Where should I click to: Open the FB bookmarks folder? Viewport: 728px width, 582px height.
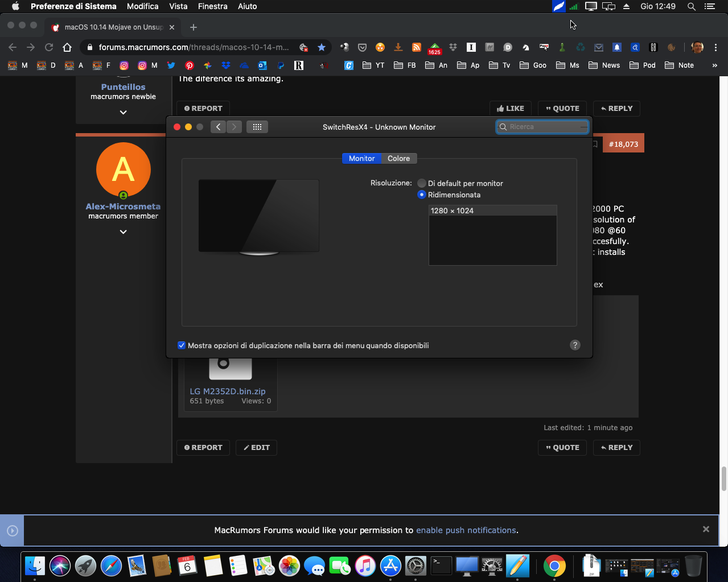point(405,65)
